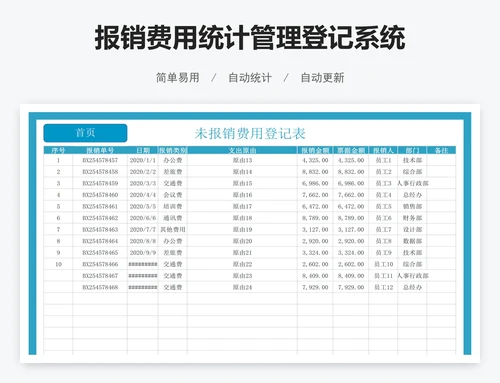Click 设计部 department cell
The height and width of the screenshot is (383, 500).
coord(412,230)
